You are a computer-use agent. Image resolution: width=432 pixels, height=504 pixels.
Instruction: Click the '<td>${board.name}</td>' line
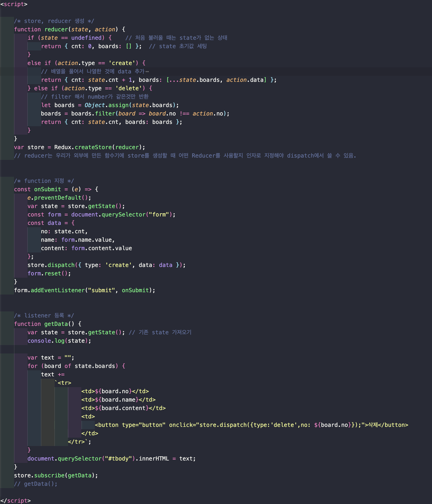click(119, 400)
